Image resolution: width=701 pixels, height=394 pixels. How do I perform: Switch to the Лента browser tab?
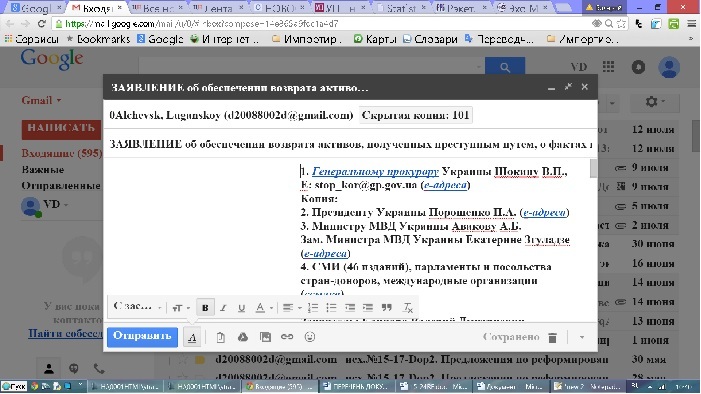click(219, 8)
